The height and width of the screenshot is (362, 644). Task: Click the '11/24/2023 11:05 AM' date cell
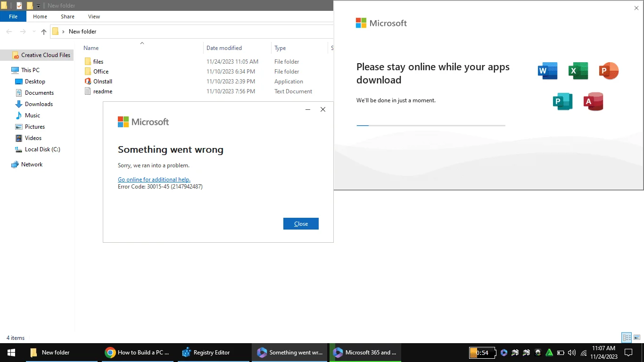coord(232,62)
